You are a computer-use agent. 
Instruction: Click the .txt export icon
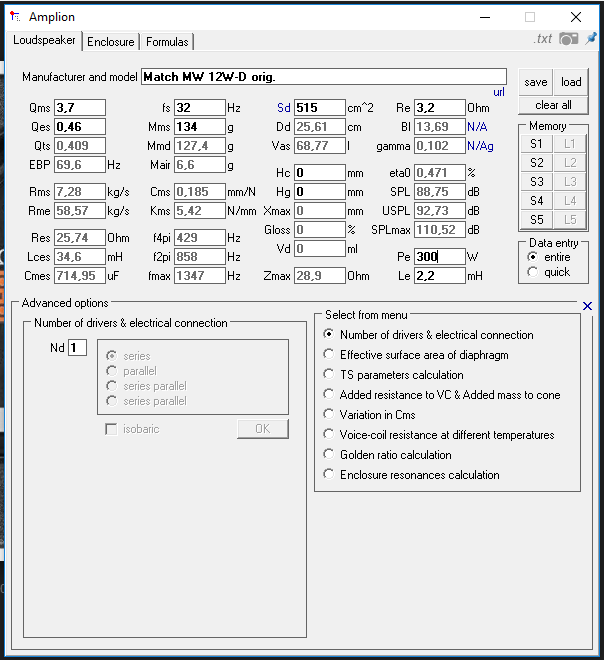[543, 39]
